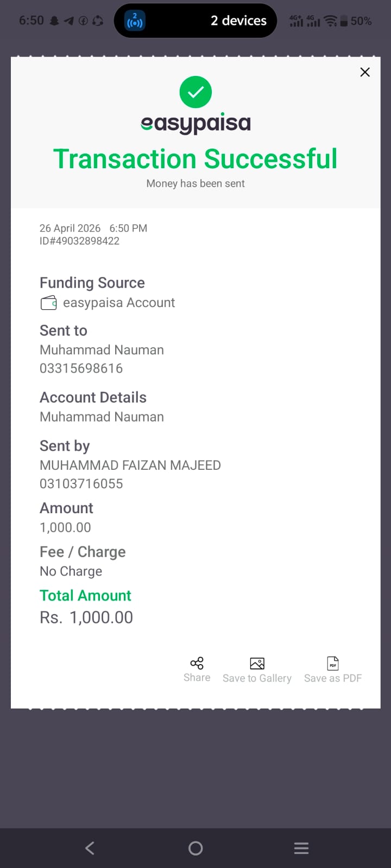The height and width of the screenshot is (868, 391).
Task: Tap the Transaction Successful heading
Action: [195, 159]
